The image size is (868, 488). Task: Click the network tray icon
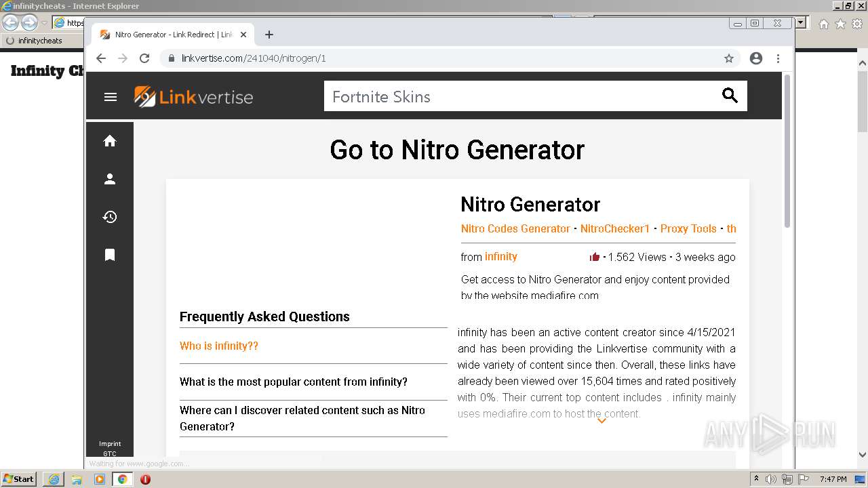tap(787, 479)
